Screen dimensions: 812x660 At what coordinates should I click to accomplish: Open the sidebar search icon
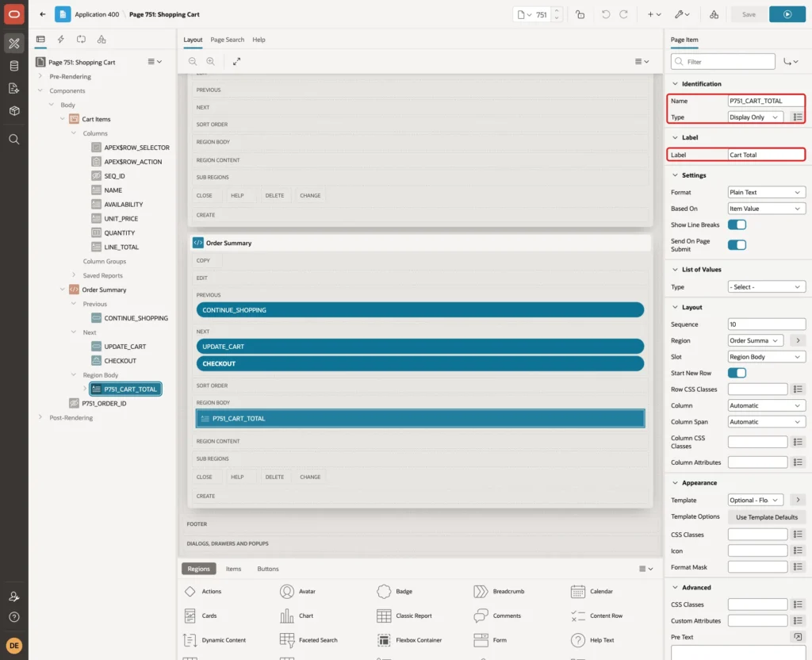(14, 140)
